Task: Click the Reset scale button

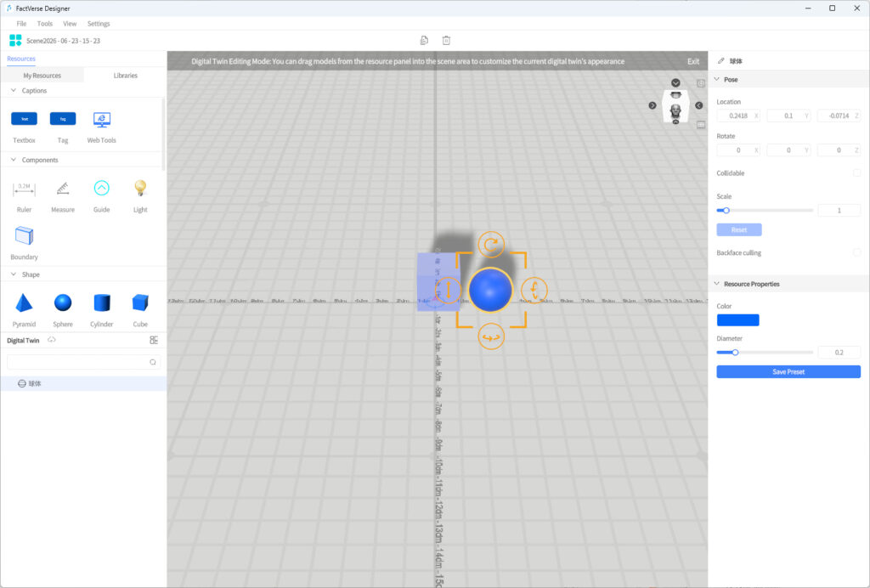Action: tap(738, 229)
